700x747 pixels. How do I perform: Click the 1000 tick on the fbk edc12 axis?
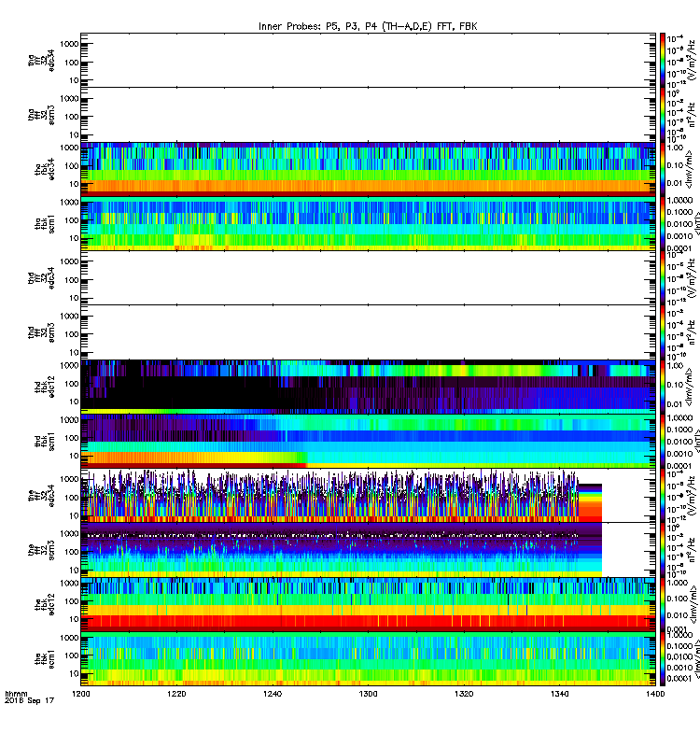tap(69, 584)
